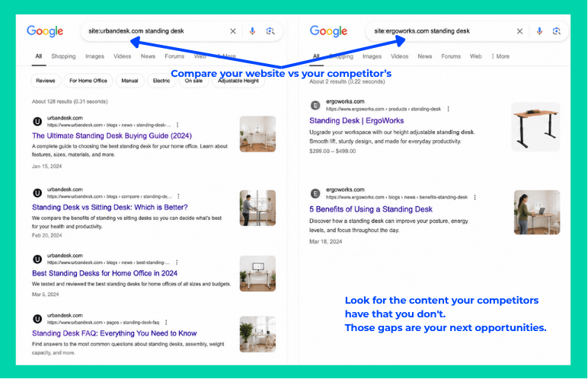
Task: Click urbandesk favicon beside Best Standing Desks result
Action: click(x=37, y=259)
